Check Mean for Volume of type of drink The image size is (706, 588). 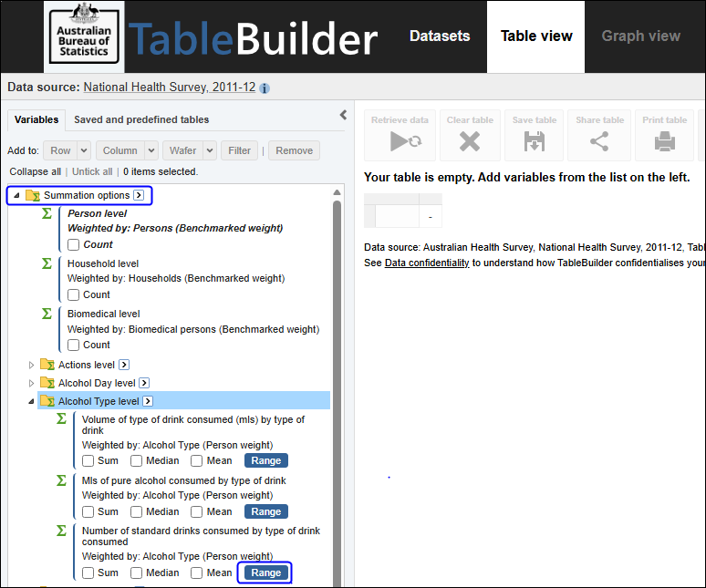point(196,460)
